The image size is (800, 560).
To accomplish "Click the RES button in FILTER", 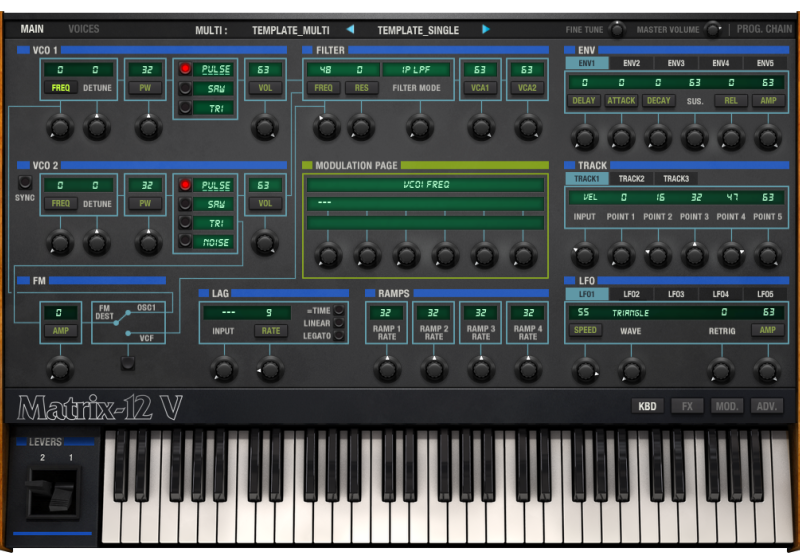I will click(x=361, y=88).
